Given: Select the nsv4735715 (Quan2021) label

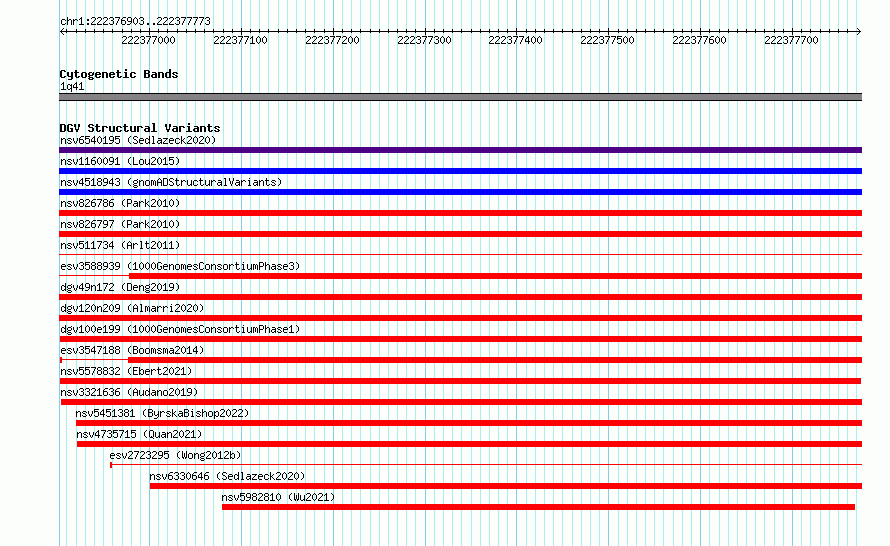Looking at the screenshot, I should [139, 434].
